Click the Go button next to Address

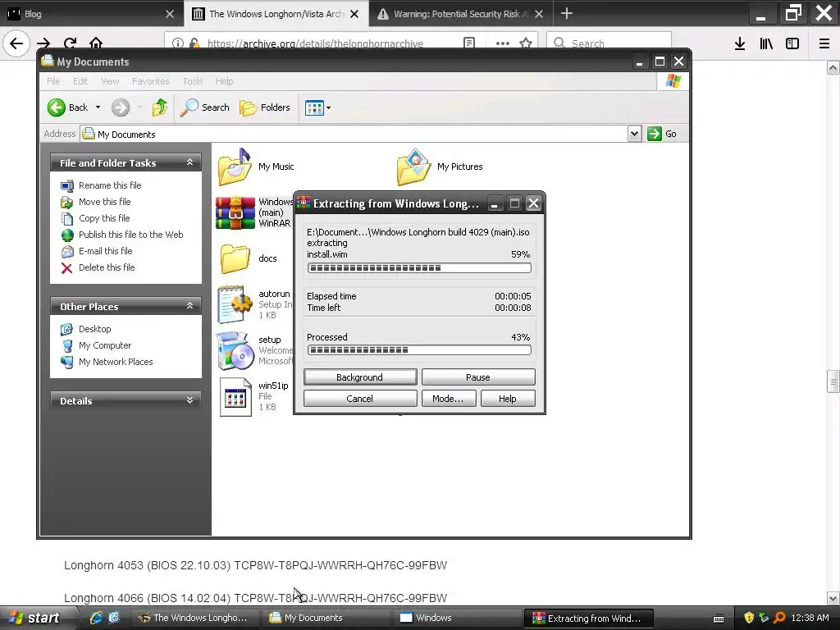coord(662,134)
